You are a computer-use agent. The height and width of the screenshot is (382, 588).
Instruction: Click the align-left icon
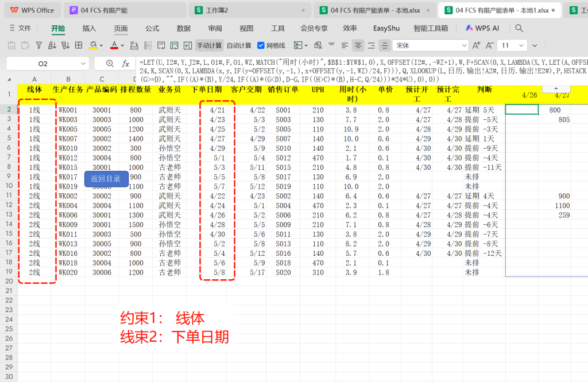point(345,46)
